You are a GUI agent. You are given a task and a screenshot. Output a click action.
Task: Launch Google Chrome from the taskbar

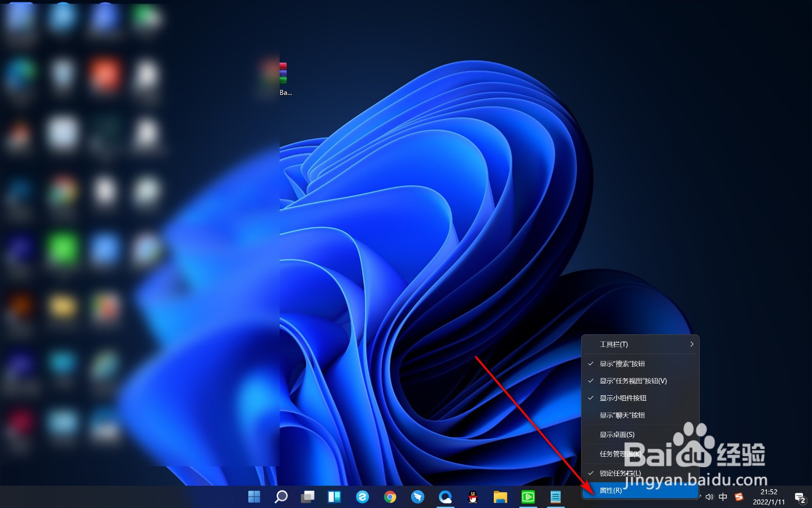pyautogui.click(x=390, y=496)
